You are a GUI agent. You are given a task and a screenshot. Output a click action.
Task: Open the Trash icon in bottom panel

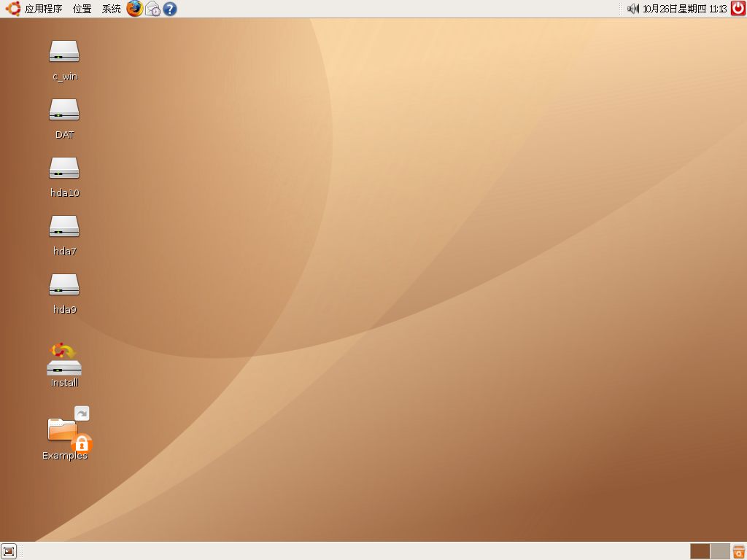pos(739,551)
